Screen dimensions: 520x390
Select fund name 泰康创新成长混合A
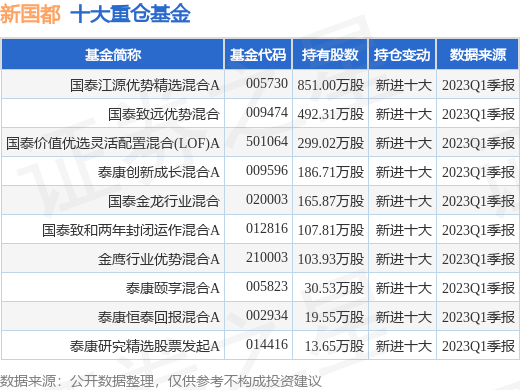click(159, 172)
